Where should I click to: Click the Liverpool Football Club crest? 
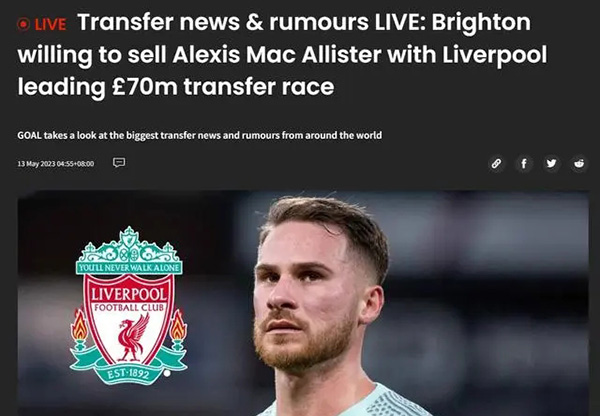tap(129, 305)
